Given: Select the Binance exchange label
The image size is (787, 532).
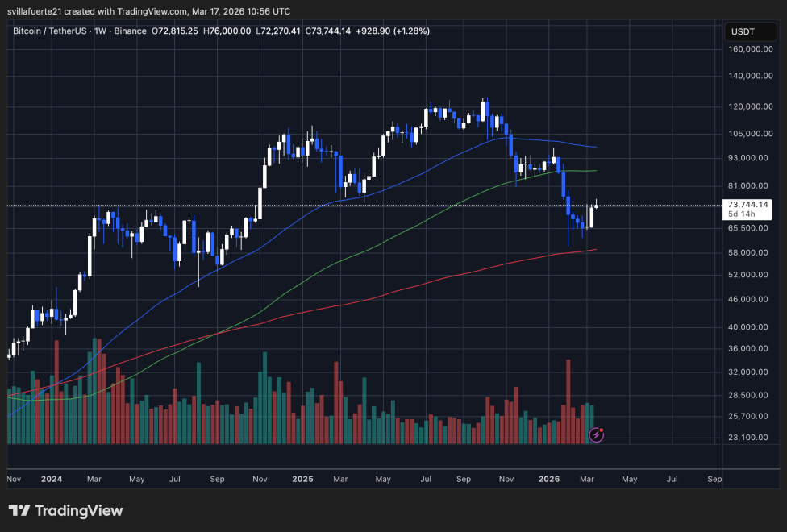Looking at the screenshot, I should tap(131, 31).
